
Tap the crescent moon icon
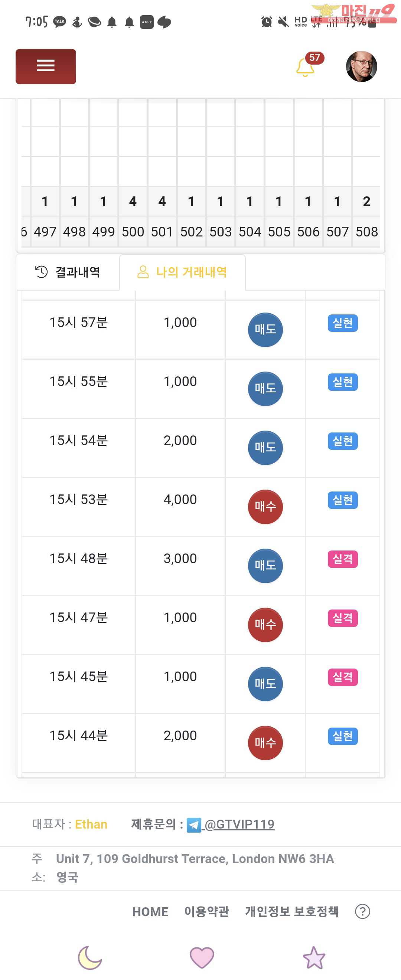90,958
